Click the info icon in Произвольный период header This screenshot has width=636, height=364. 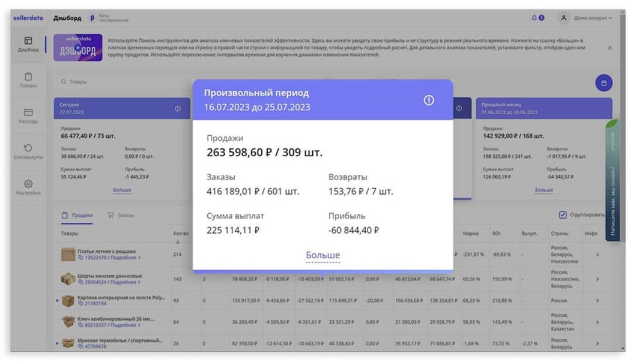click(428, 100)
